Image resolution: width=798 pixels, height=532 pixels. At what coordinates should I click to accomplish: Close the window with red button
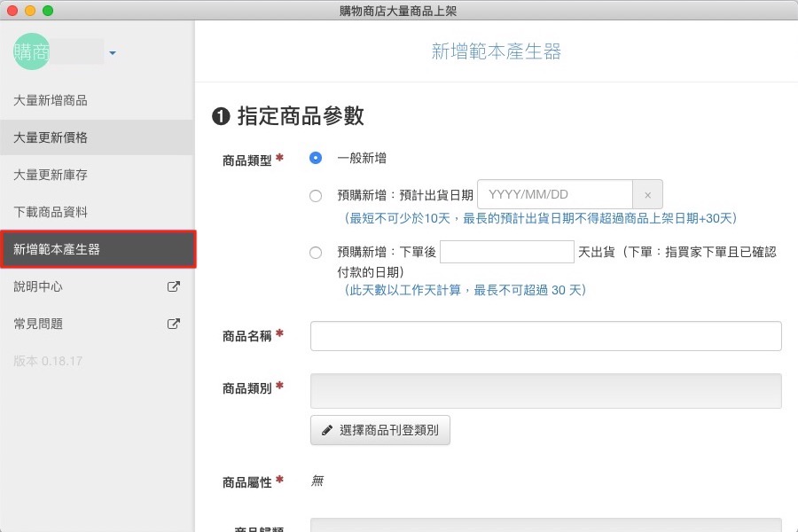[x=12, y=11]
